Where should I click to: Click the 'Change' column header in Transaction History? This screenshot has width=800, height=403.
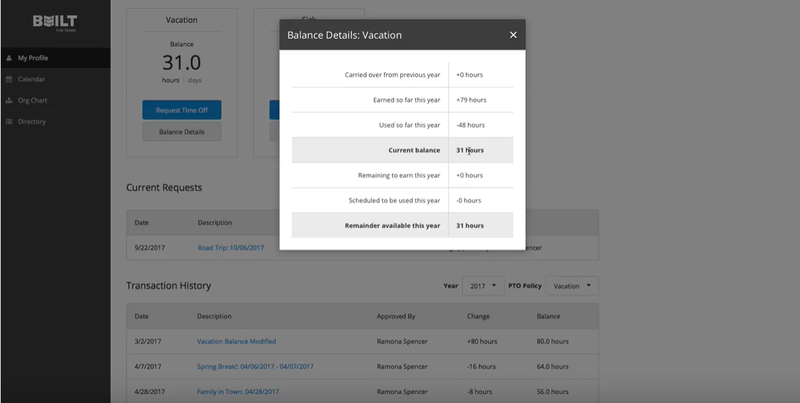478,316
